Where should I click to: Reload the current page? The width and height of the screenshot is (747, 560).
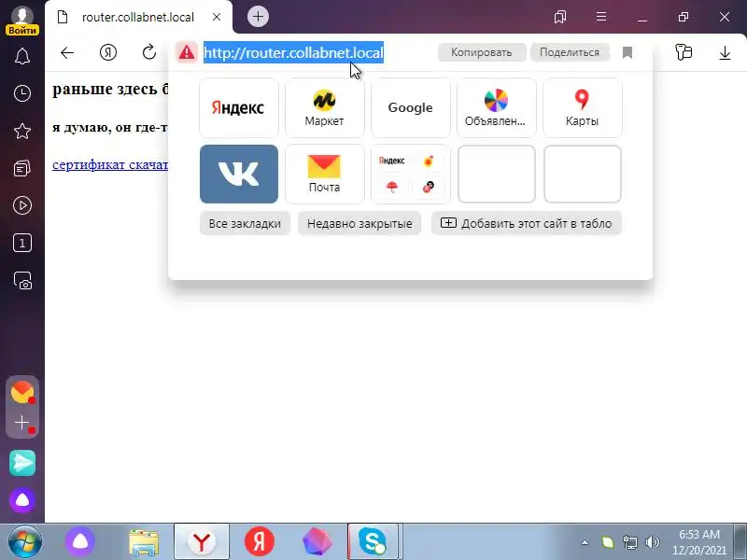tap(149, 52)
